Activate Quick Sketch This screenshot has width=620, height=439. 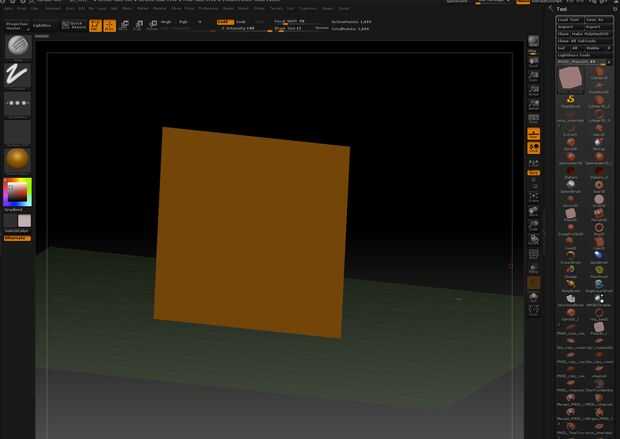tap(74, 25)
